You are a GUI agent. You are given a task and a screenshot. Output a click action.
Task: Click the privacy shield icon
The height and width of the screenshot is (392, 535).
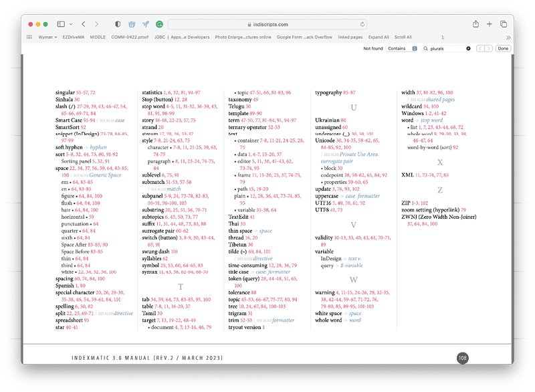click(118, 24)
